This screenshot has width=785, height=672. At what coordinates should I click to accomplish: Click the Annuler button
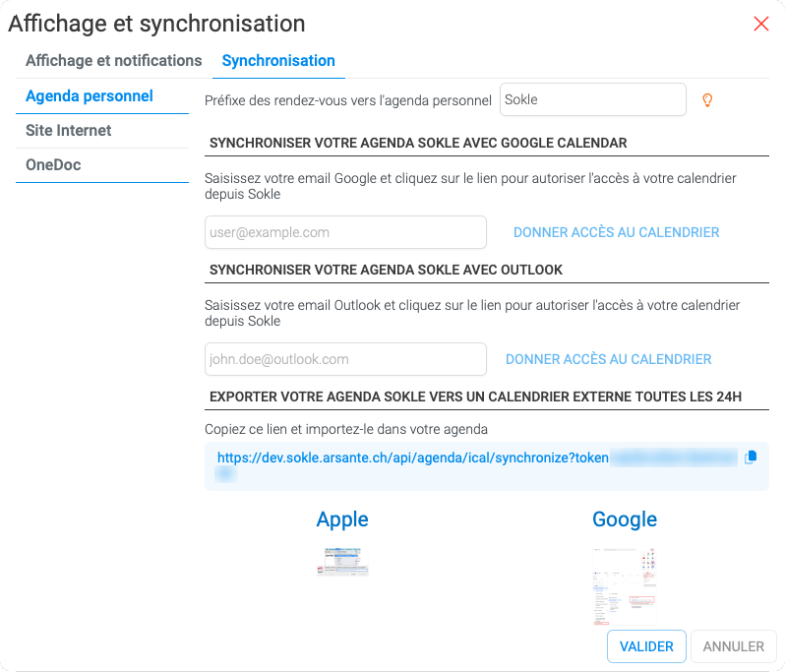(x=734, y=646)
